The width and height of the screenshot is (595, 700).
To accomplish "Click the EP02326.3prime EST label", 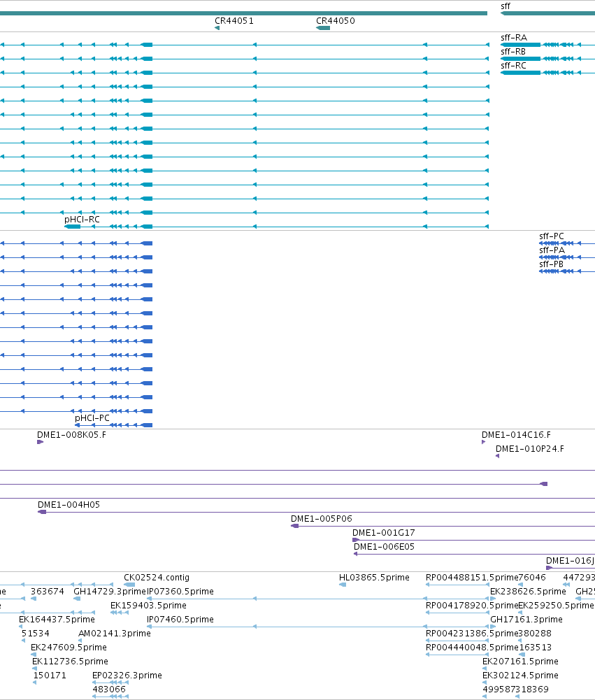I will pyautogui.click(x=127, y=675).
